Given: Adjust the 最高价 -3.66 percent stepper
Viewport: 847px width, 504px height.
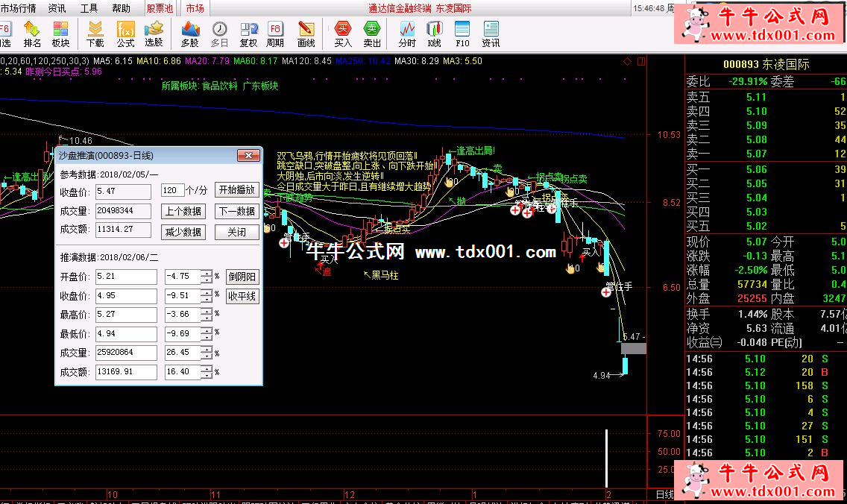Looking at the screenshot, I should (x=207, y=315).
